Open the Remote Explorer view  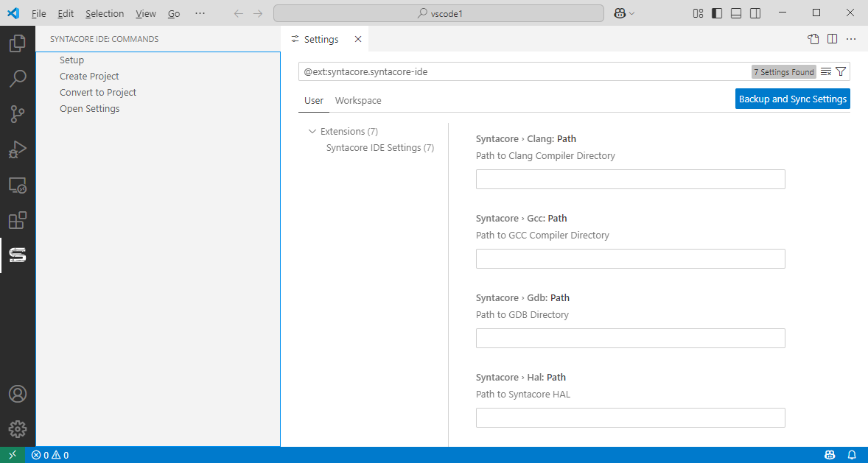[18, 185]
